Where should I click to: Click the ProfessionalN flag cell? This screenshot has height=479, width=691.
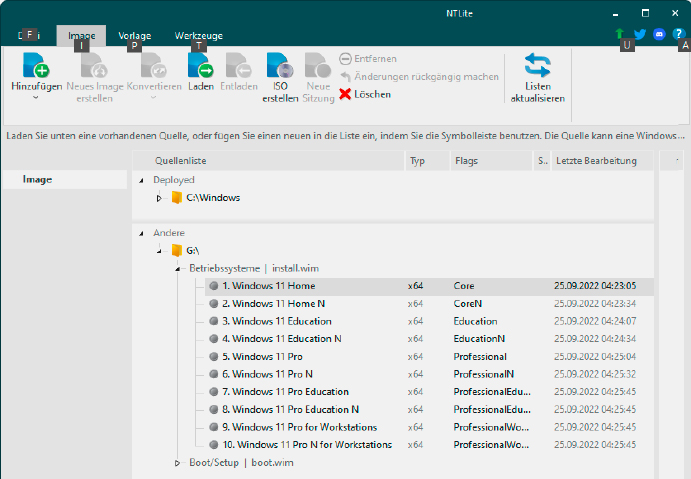pos(483,374)
